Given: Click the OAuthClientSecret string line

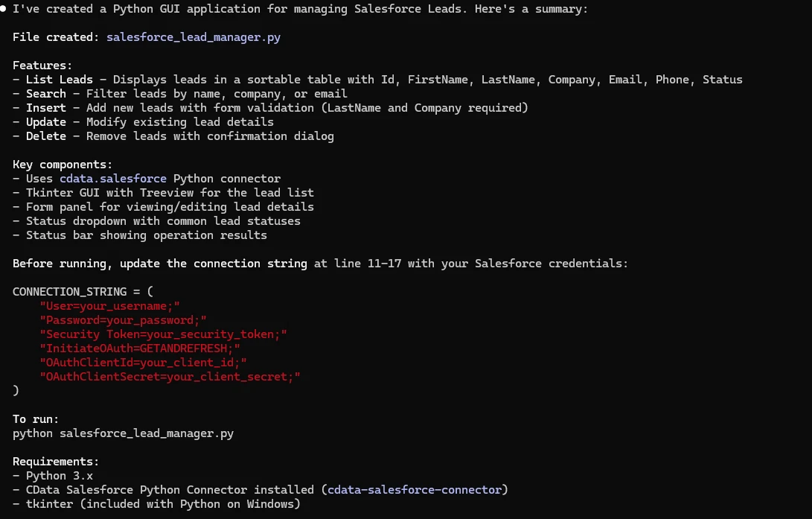Looking at the screenshot, I should pos(170,377).
